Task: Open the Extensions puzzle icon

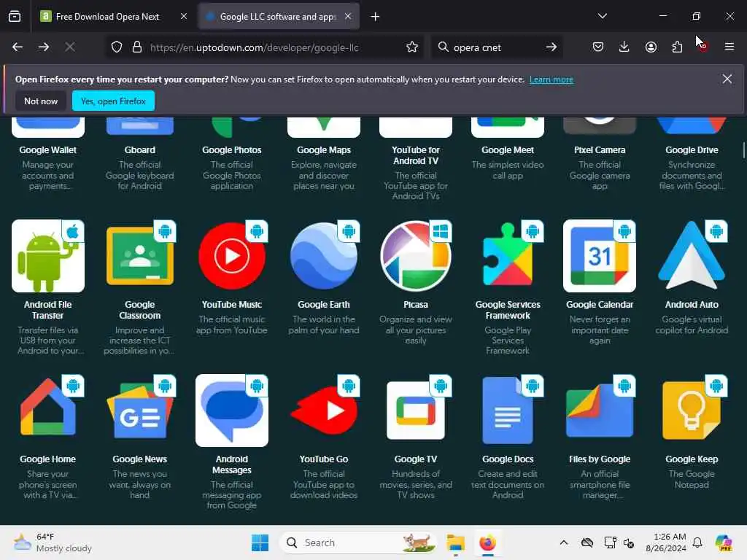Action: pyautogui.click(x=677, y=47)
